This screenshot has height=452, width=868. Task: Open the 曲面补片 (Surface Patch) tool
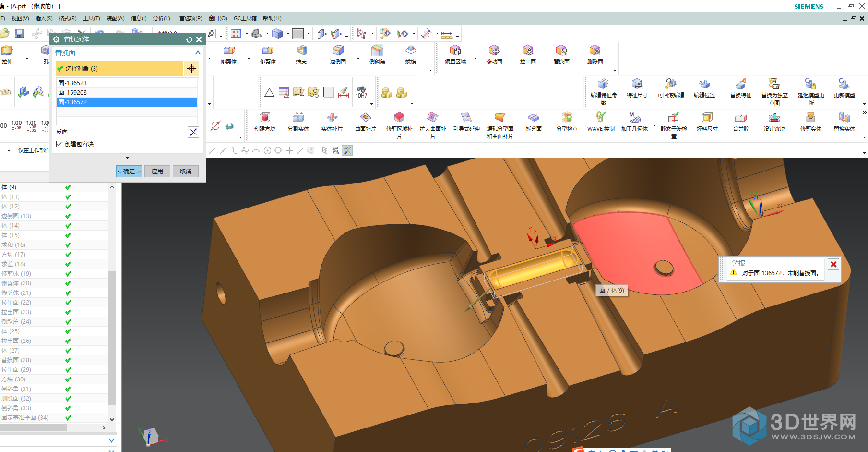366,118
